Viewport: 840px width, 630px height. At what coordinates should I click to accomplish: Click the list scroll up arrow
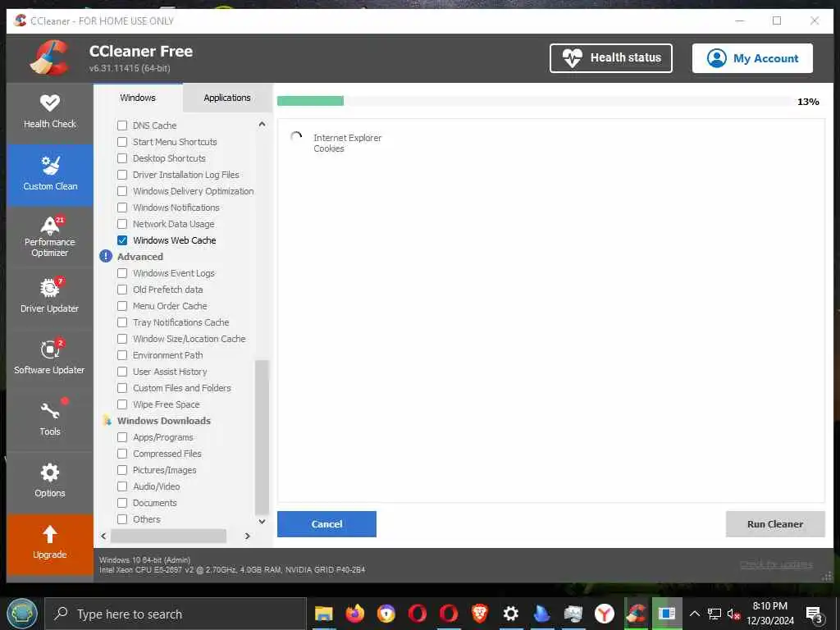262,125
